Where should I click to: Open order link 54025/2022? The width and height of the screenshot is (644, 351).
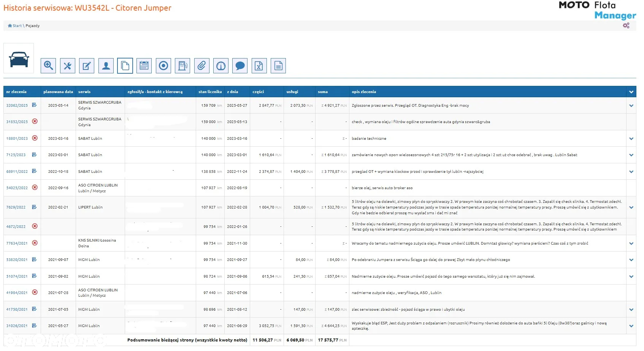[x=17, y=188]
